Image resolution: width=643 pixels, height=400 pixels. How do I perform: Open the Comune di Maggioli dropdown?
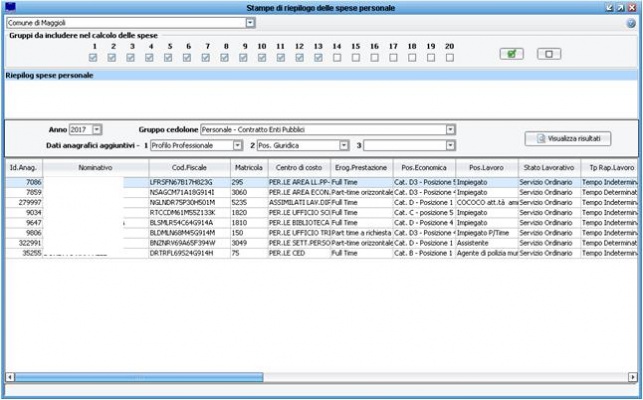tap(250, 21)
